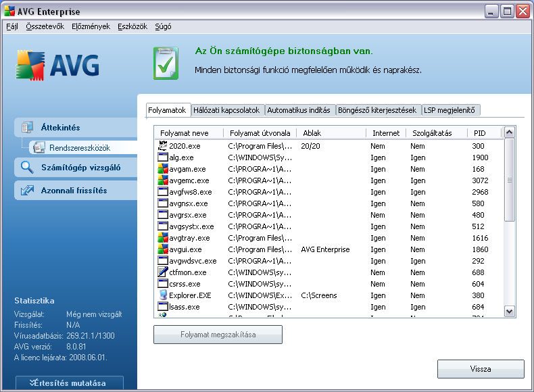Viewport: 534px width, 392px height.
Task: Click the Számítógép vizsgáló magnifier icon
Action: [27, 167]
